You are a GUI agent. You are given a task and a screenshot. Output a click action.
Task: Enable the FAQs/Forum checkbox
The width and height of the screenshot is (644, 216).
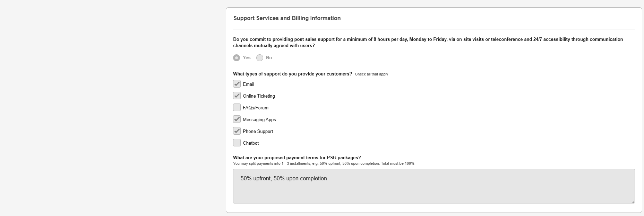click(x=237, y=107)
